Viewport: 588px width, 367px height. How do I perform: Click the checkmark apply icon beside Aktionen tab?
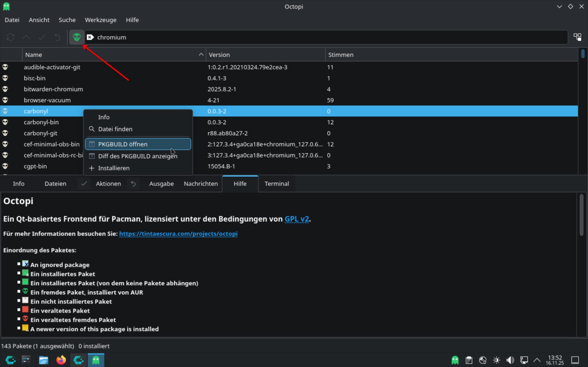click(84, 184)
